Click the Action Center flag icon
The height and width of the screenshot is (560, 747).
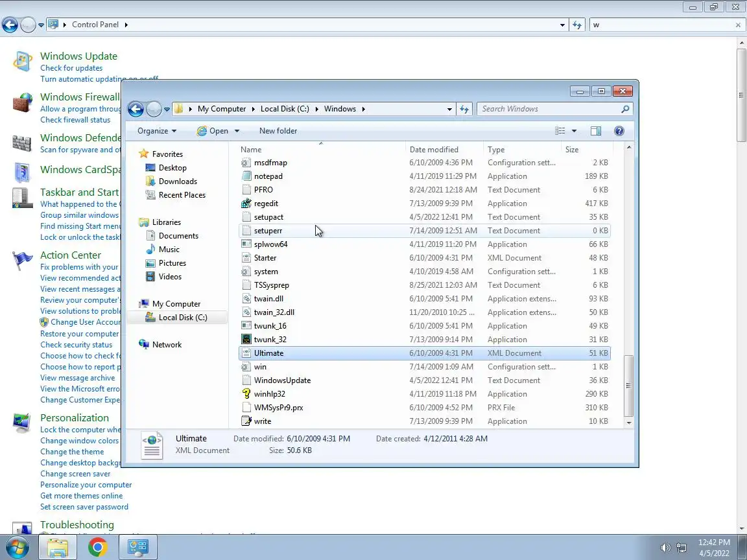pos(22,261)
